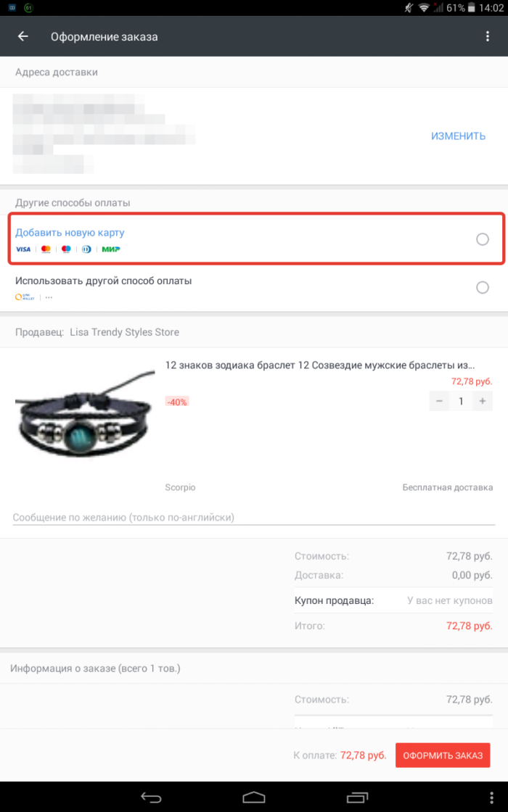
Task: Select "Добавить новую карту" radio button
Action: [483, 239]
